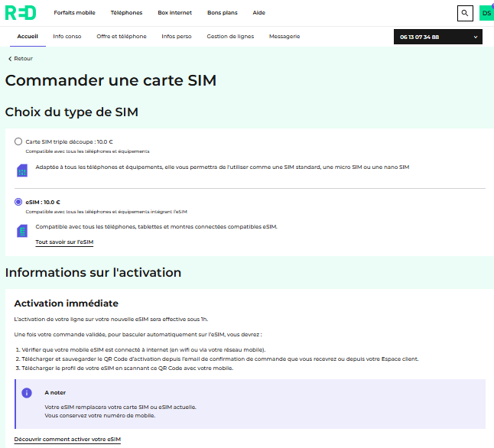The width and height of the screenshot is (494, 448).
Task: Open the Bons plans menu
Action: coord(222,13)
